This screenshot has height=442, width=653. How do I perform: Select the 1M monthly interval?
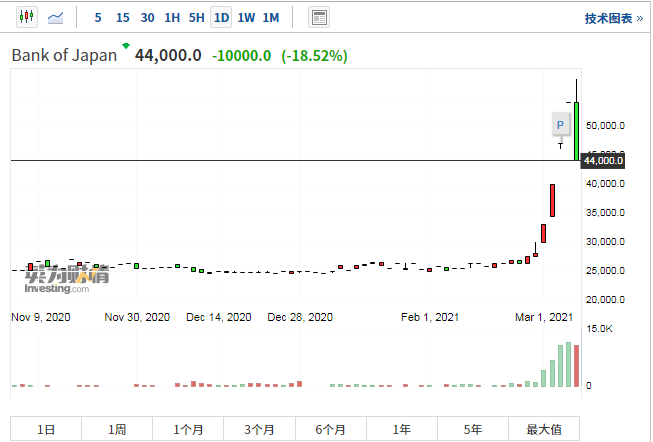(271, 17)
